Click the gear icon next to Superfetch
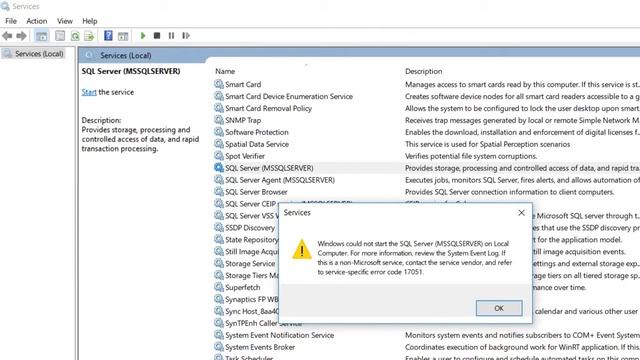The image size is (640, 360). coord(219,287)
